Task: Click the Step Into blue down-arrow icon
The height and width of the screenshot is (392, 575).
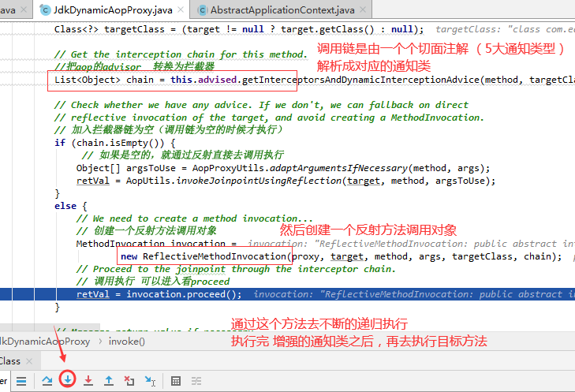Action: 68,379
